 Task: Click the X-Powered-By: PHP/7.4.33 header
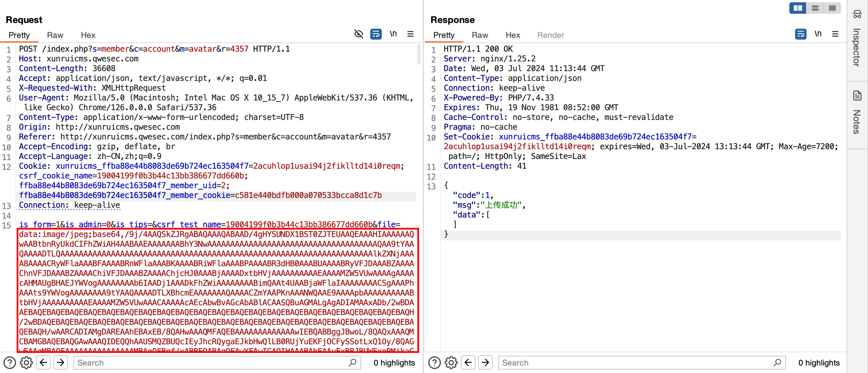[x=499, y=98]
